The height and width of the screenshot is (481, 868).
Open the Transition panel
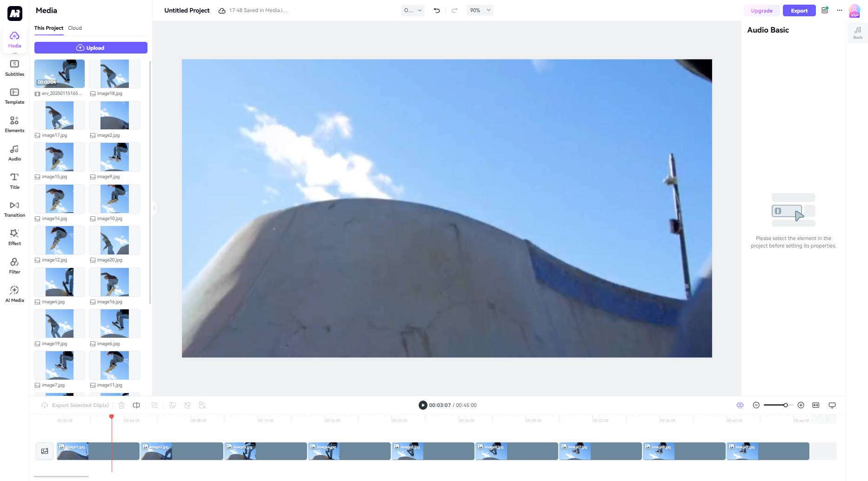(14, 209)
